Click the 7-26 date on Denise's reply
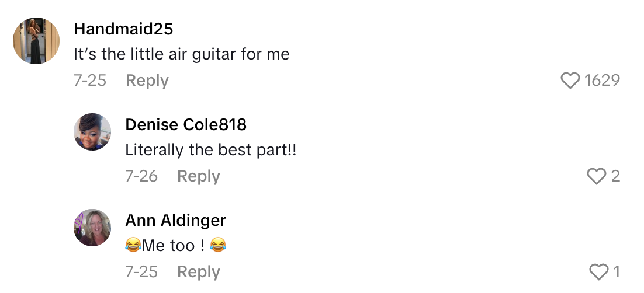Viewport: 644px width, 293px height. pos(141,176)
